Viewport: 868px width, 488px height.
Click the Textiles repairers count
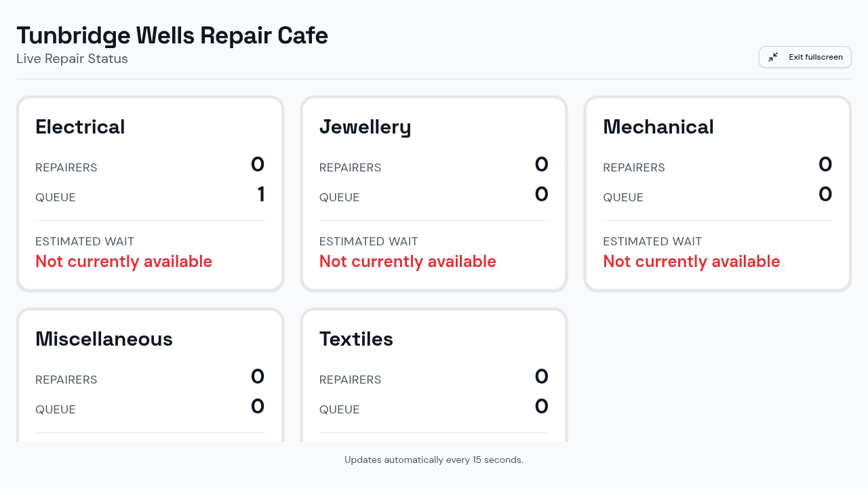click(x=541, y=377)
